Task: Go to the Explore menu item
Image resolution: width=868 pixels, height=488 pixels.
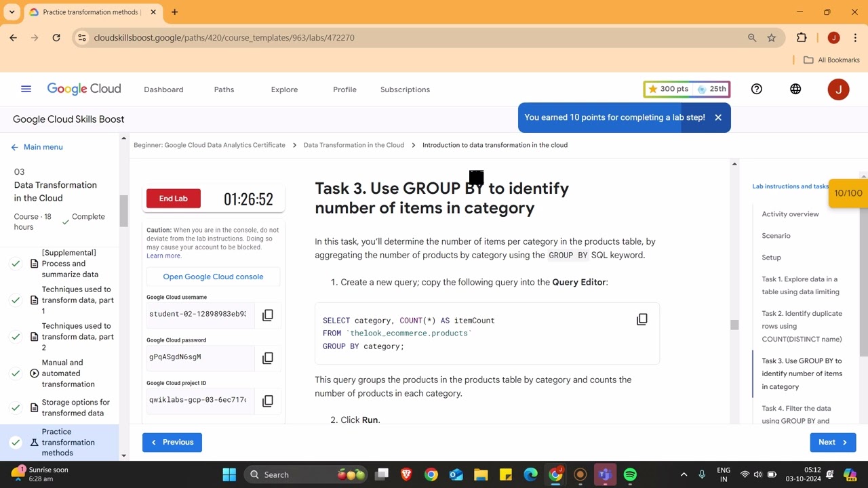Action: tap(284, 89)
